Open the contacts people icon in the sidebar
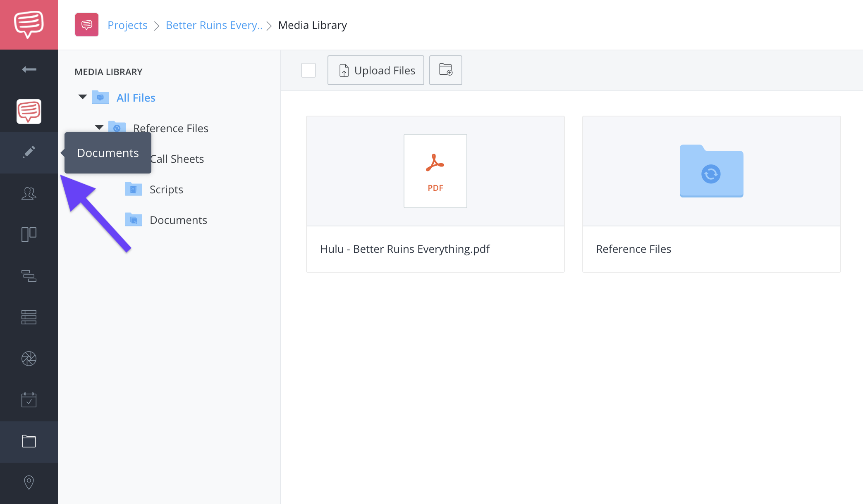 coord(29,193)
